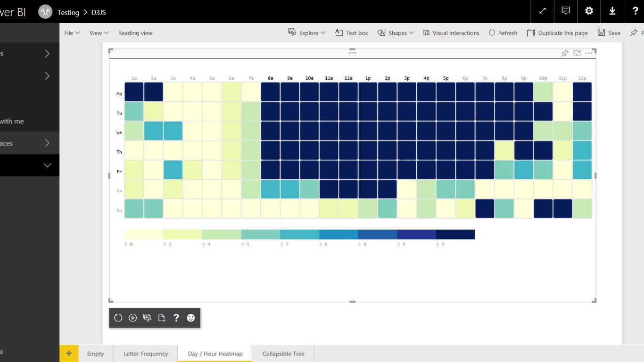Screen dimensions: 644x362
Task: Open the feedback comments icon in header
Action: tap(566, 11)
